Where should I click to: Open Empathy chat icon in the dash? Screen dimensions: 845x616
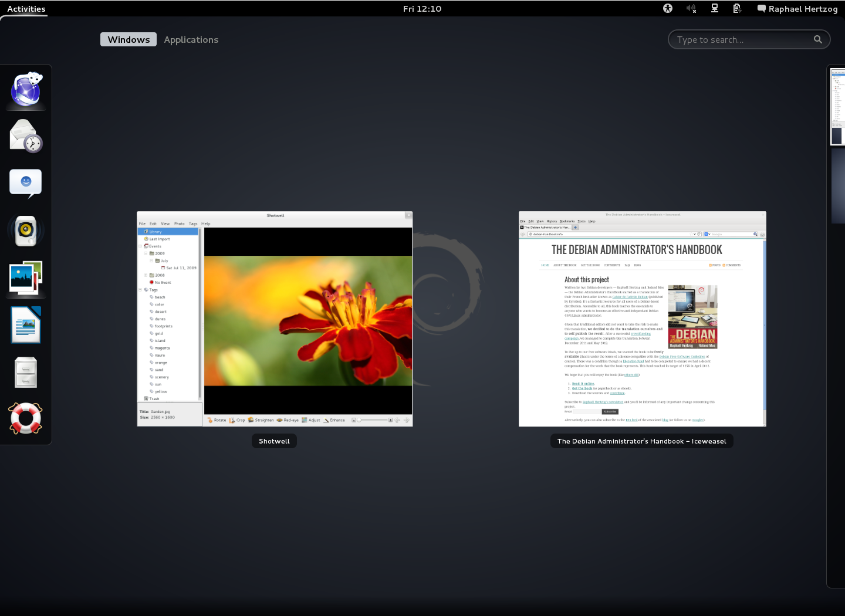26,183
